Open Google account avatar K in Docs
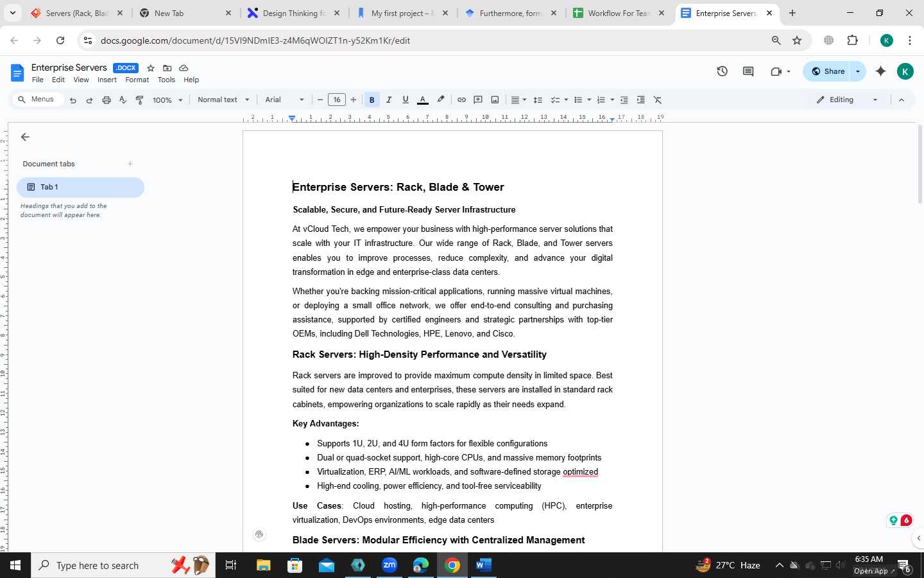 [x=905, y=71]
